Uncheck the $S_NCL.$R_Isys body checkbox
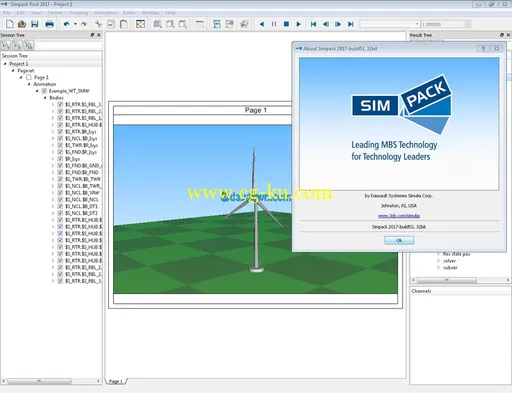Viewport: 512px width, 393px height. [60, 138]
